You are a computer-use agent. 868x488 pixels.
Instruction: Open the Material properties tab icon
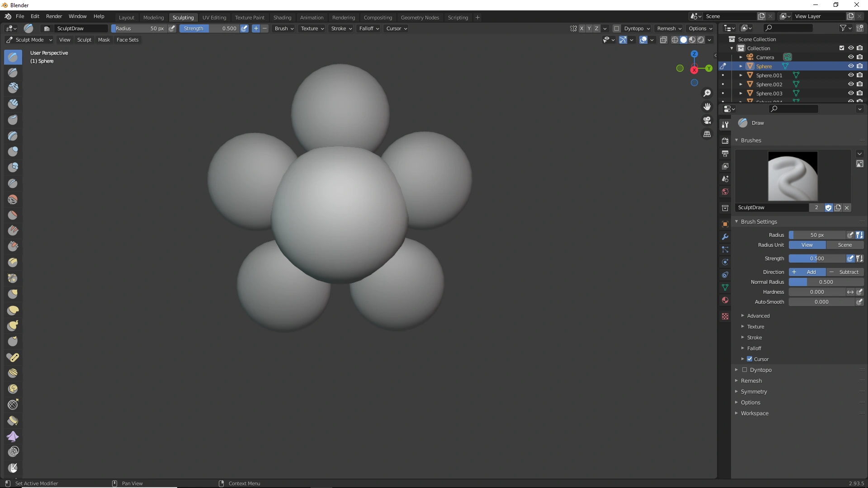[x=725, y=300]
